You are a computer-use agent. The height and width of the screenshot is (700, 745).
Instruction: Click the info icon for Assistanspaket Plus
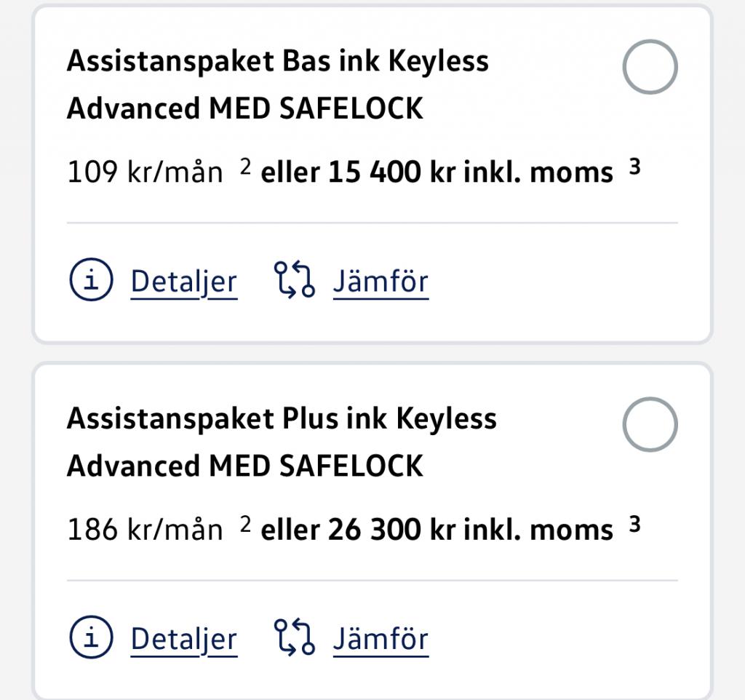coord(91,637)
